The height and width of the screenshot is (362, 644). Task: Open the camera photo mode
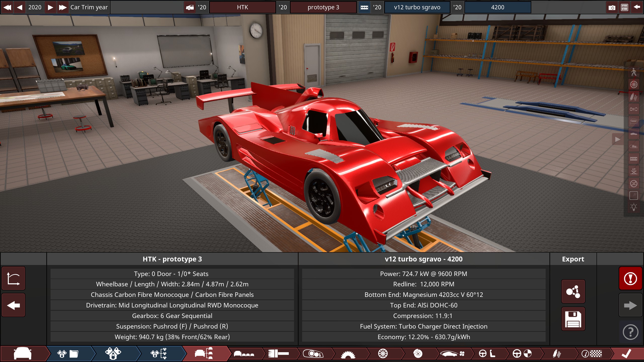click(x=612, y=7)
